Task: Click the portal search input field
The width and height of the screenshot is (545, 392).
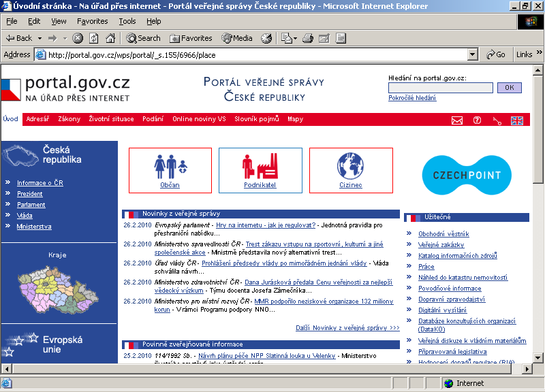Action: (440, 88)
